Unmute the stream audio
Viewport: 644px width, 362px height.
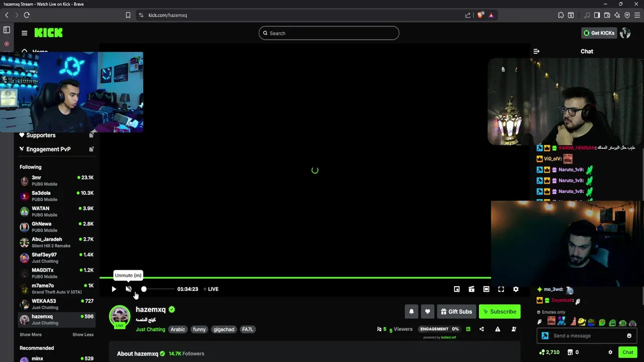128,289
